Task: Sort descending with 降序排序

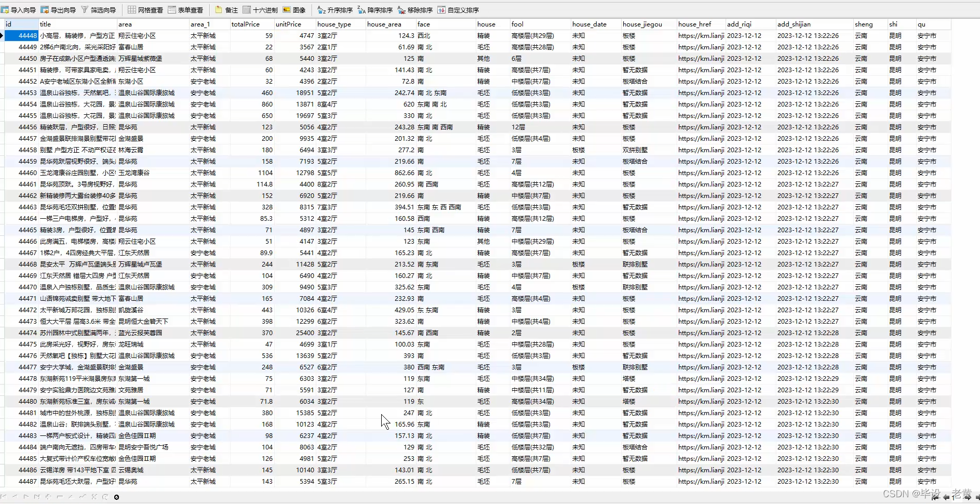Action: 375,10
